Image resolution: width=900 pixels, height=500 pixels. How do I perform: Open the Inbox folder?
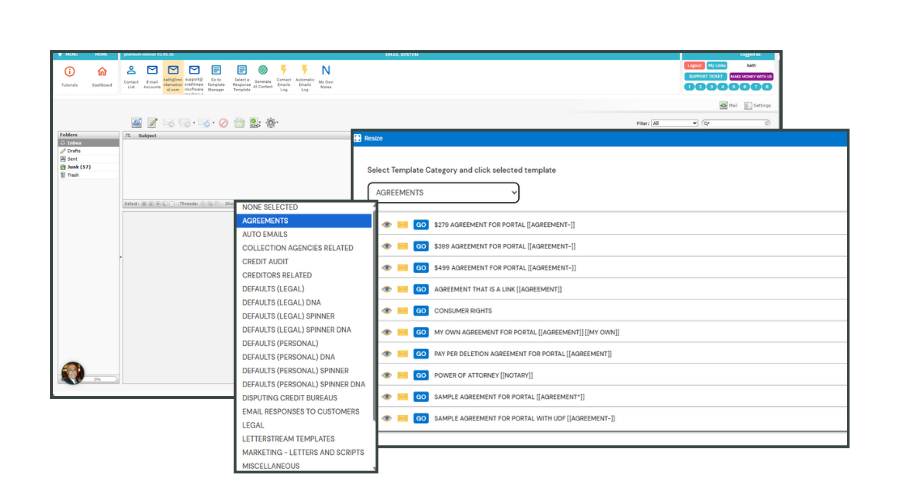88,143
